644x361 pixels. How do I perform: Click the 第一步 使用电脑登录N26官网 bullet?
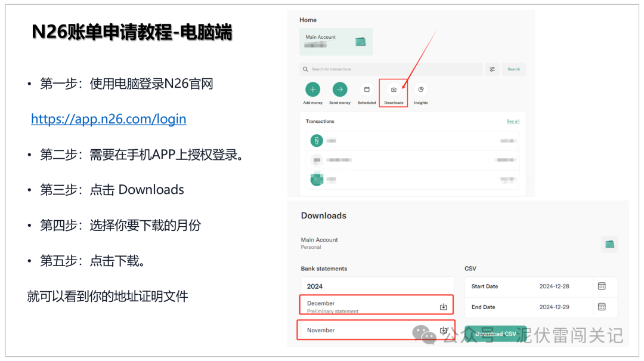(126, 84)
